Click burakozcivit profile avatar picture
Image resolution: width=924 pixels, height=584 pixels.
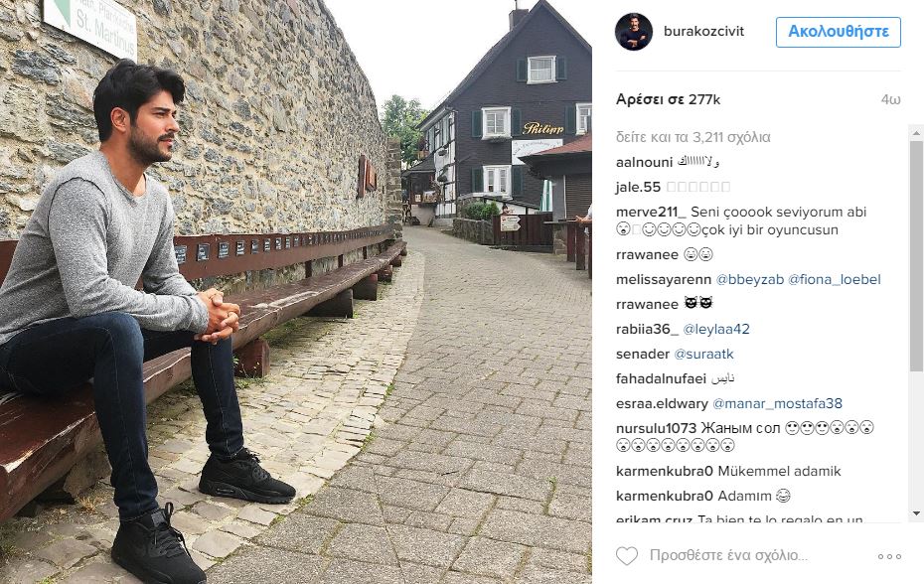pos(634,31)
